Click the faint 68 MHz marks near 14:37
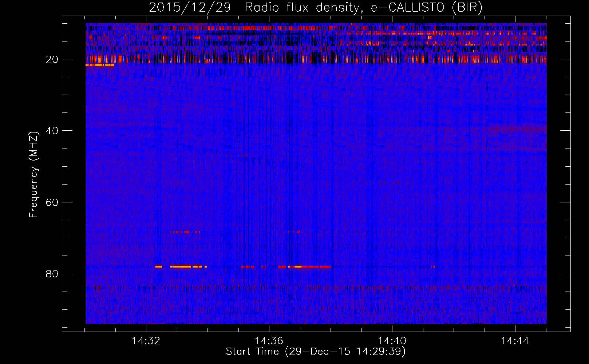This screenshot has width=589, height=364. (294, 232)
